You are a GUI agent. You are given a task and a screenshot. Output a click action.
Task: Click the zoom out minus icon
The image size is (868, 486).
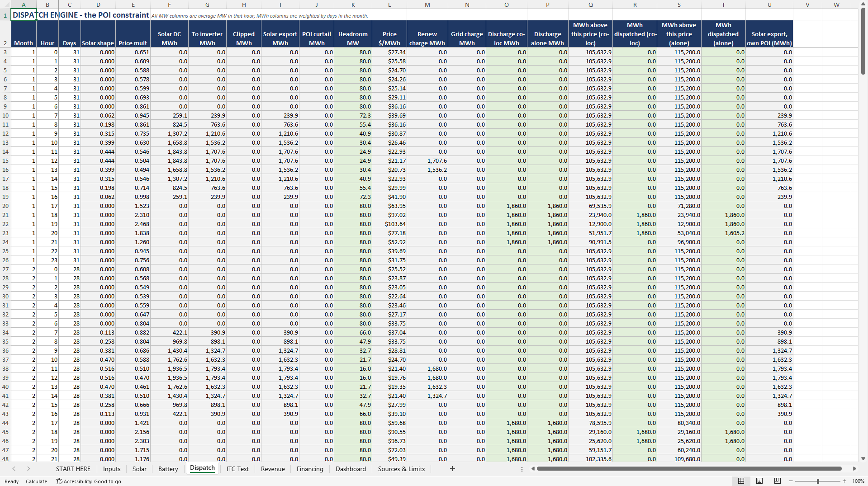[791, 481]
